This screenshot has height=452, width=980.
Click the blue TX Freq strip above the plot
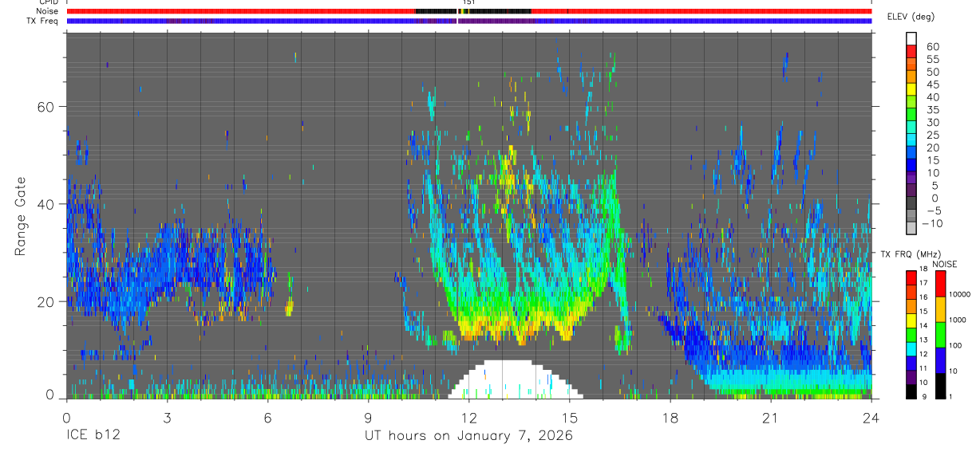click(x=469, y=21)
